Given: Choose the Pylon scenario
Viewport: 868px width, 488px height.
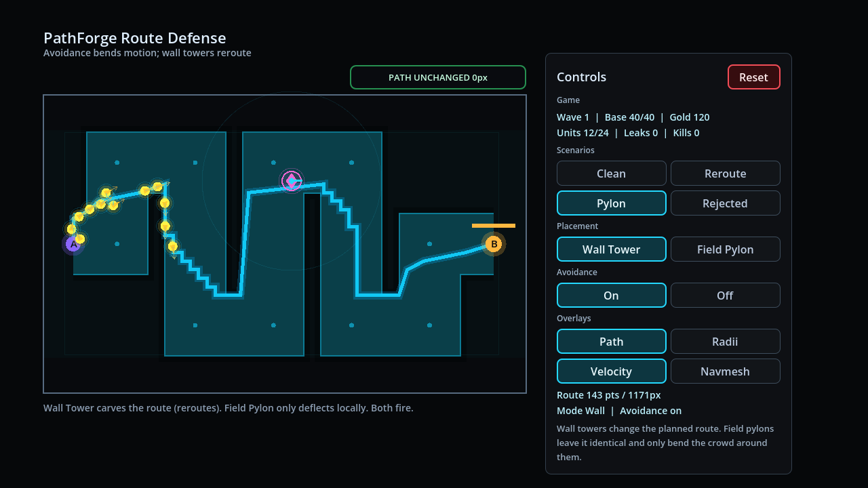Looking at the screenshot, I should click(x=611, y=203).
